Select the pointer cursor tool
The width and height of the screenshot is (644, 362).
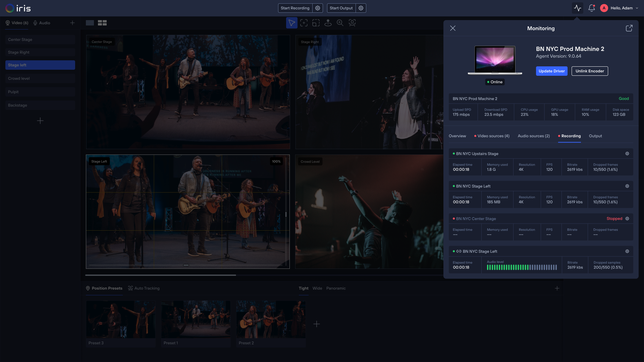292,23
